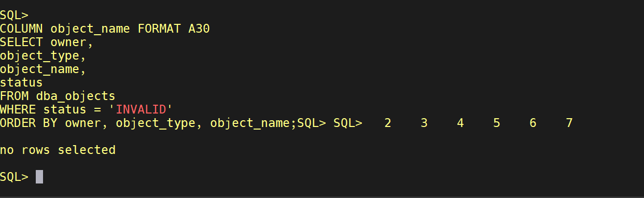The image size is (644, 198).
Task: Click the top SQL> prompt
Action: 14,15
